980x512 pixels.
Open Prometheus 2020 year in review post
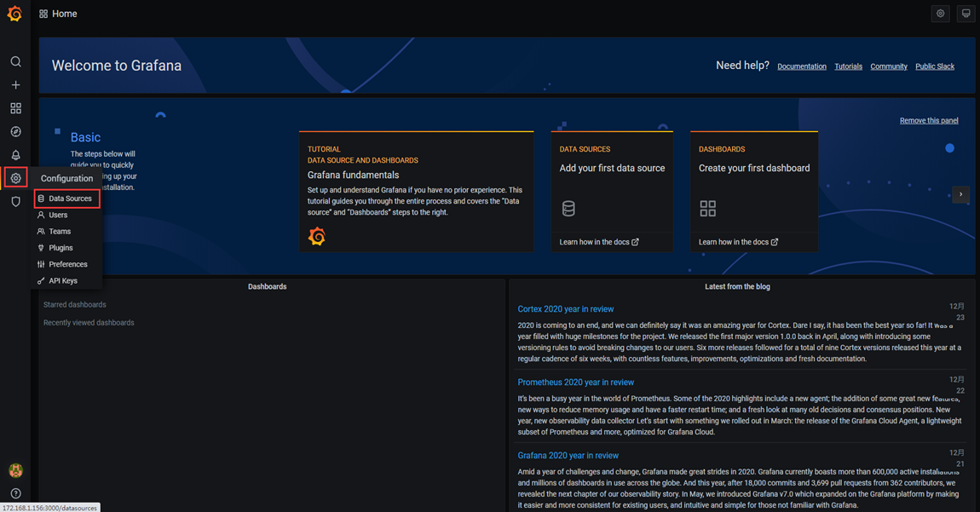[x=575, y=382]
